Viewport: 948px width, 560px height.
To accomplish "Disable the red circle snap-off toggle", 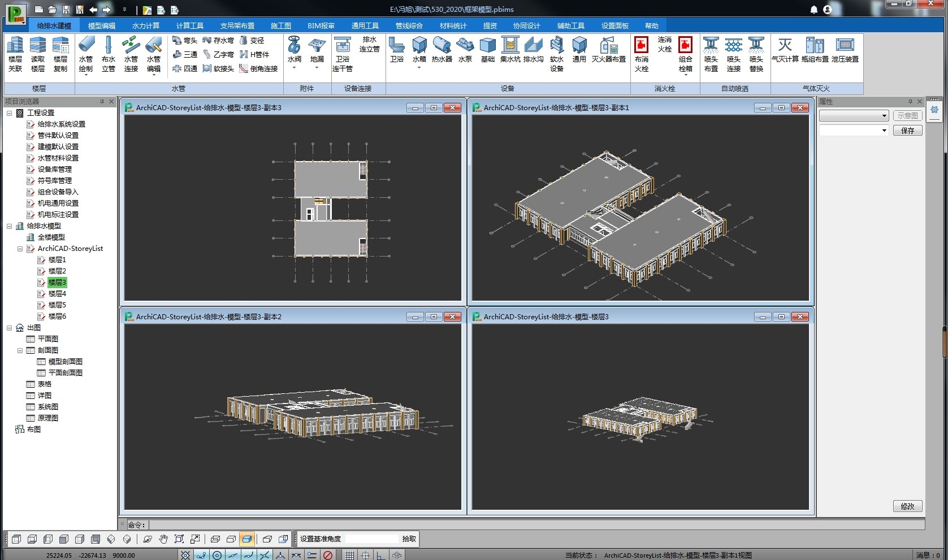I will coord(328,555).
